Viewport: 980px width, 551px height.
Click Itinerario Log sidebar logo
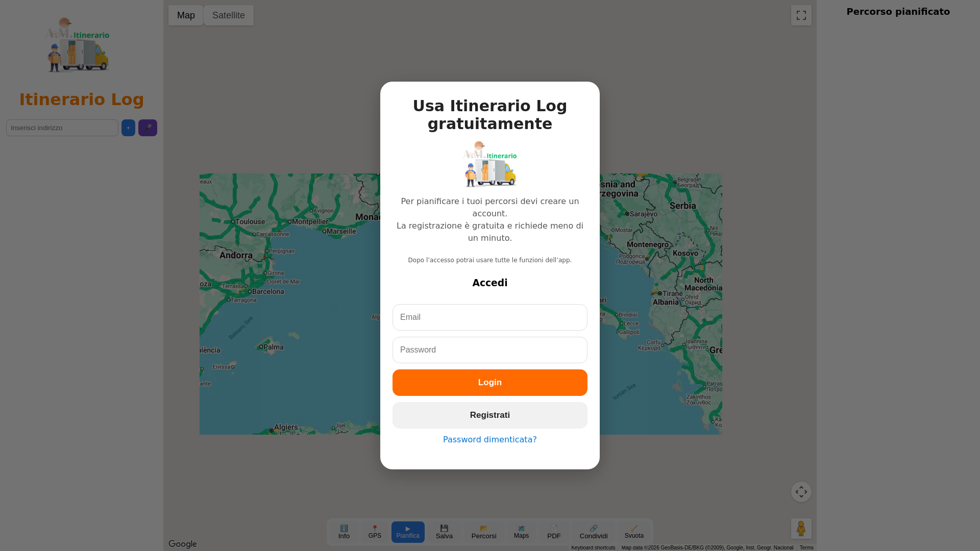tap(78, 45)
